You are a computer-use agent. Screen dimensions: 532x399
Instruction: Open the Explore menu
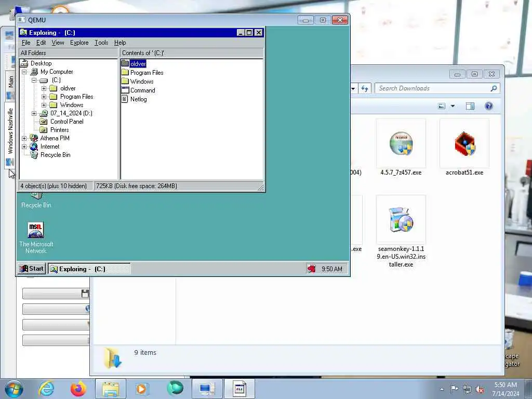pos(79,43)
